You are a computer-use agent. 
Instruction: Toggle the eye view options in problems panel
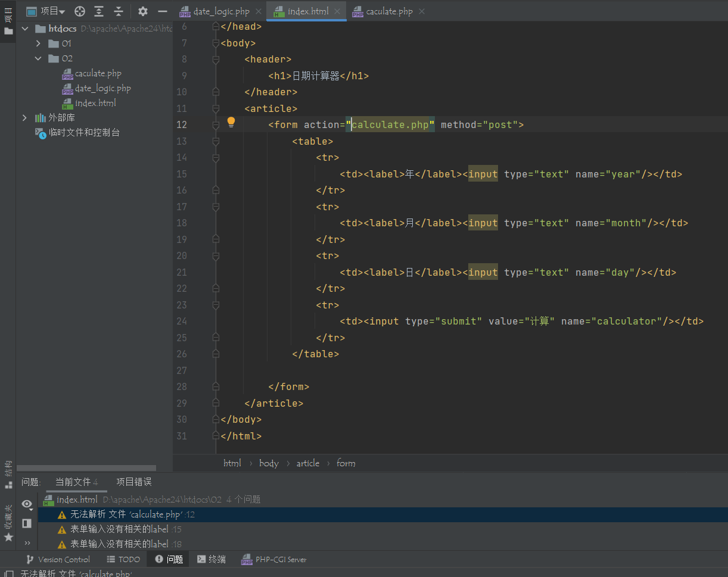tap(27, 504)
